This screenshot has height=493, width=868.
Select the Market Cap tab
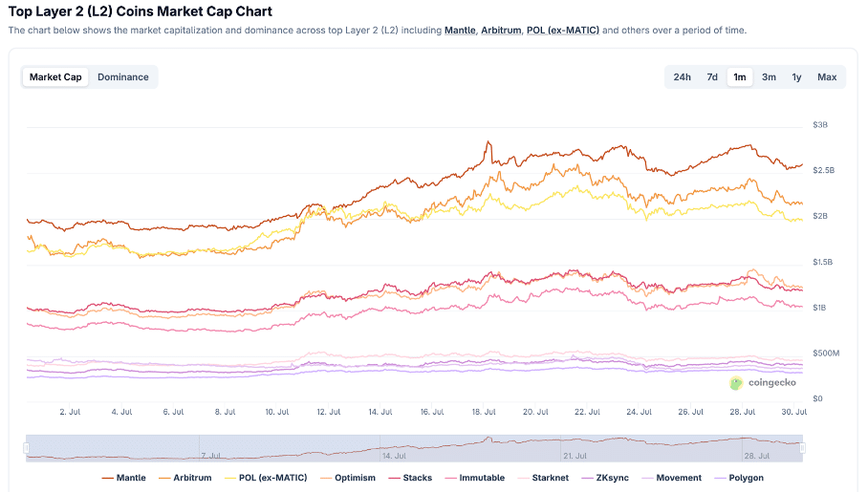tap(55, 77)
